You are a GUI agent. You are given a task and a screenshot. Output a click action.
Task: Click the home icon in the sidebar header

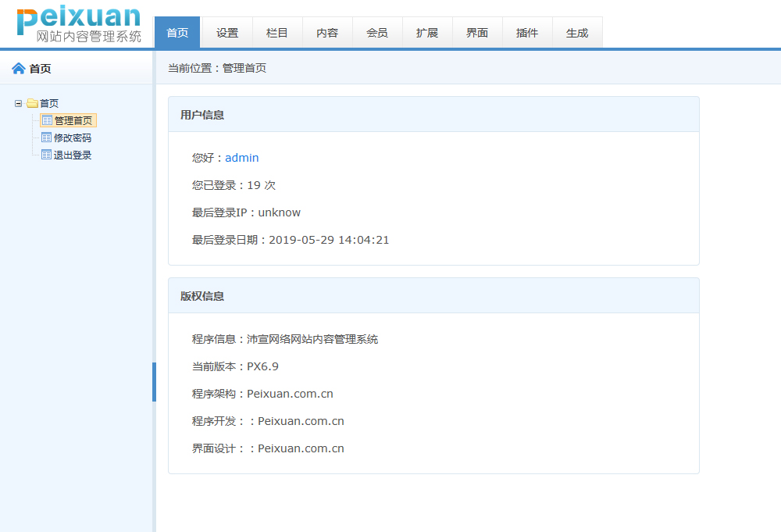(x=19, y=69)
